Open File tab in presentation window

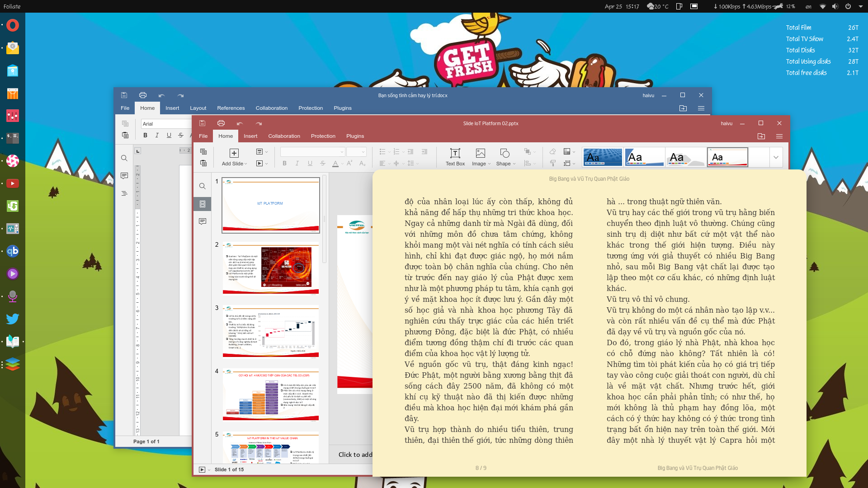click(203, 136)
